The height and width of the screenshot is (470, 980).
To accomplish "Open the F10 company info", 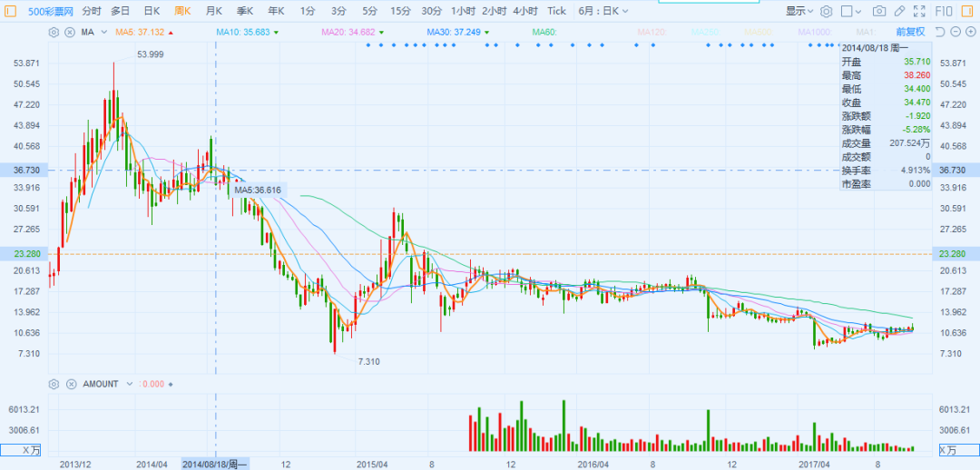I will point(942,11).
